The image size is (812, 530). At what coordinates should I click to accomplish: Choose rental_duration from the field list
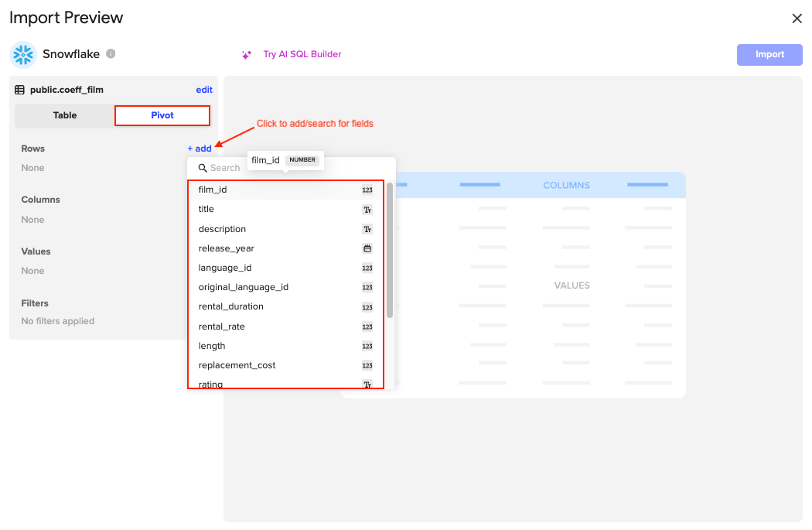pyautogui.click(x=230, y=306)
